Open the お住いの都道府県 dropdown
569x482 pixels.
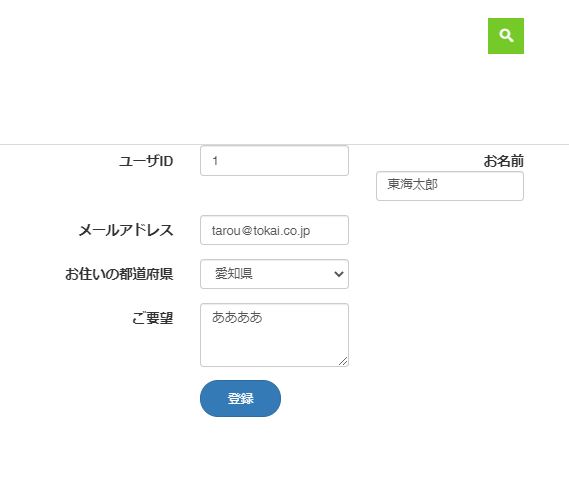point(274,274)
